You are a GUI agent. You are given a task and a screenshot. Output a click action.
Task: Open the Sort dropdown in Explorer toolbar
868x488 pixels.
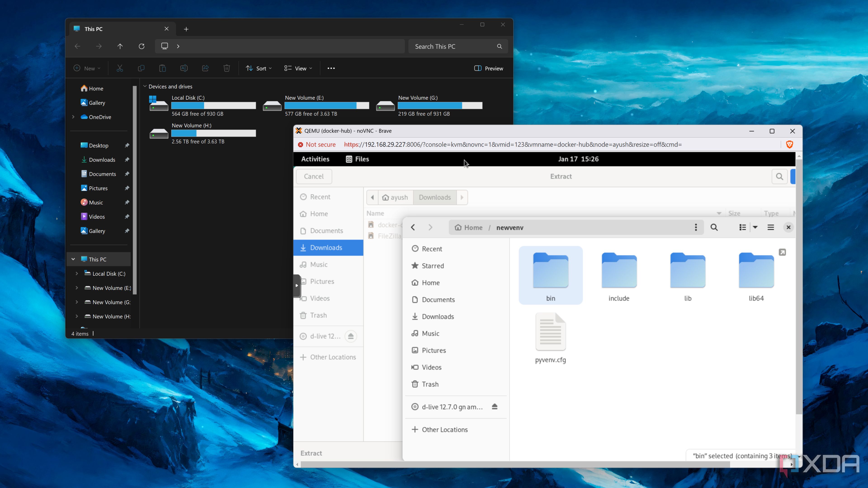point(259,68)
